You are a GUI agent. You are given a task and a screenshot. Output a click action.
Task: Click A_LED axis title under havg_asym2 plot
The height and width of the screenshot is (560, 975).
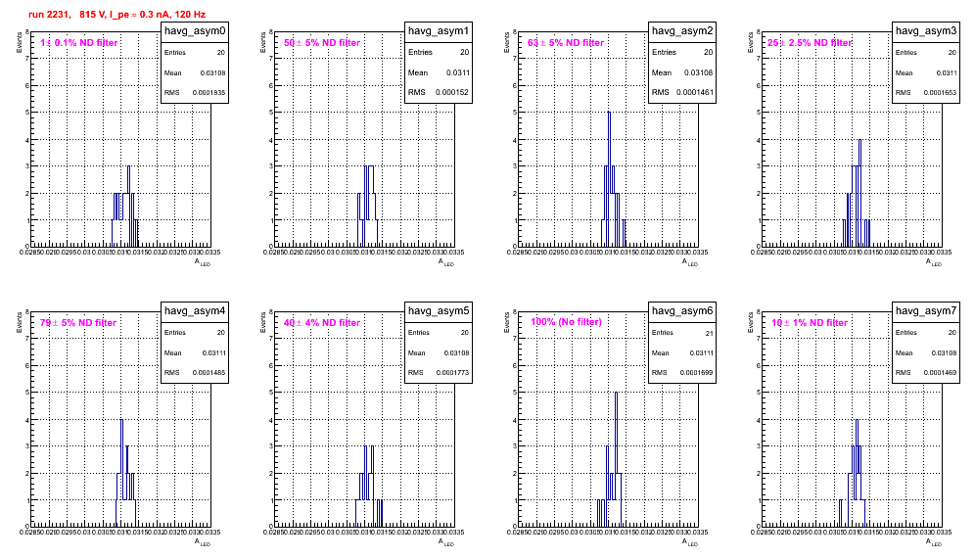[690, 262]
